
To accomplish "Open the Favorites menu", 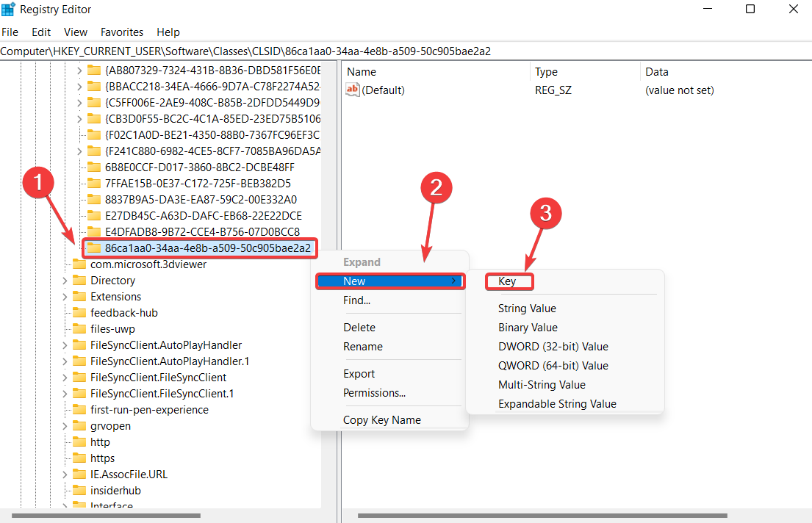I will (x=121, y=32).
